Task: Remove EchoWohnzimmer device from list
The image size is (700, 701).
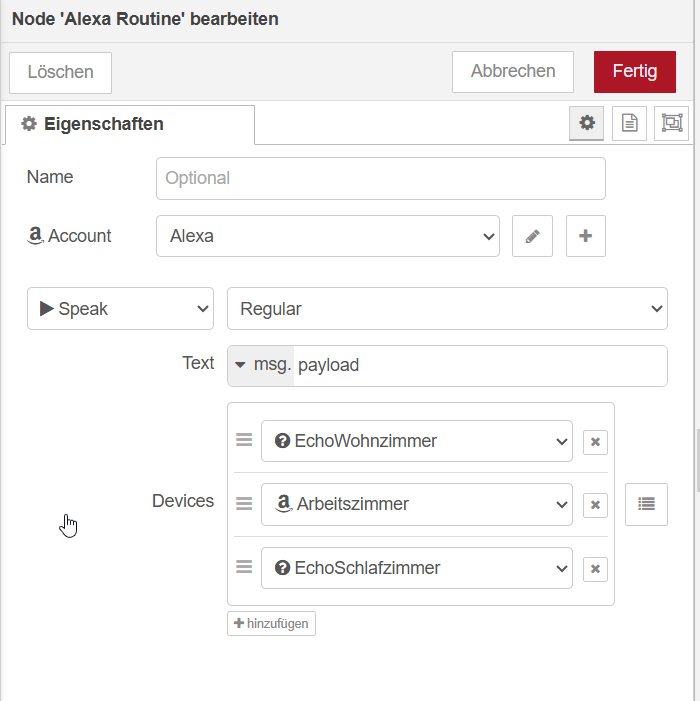Action: point(595,441)
